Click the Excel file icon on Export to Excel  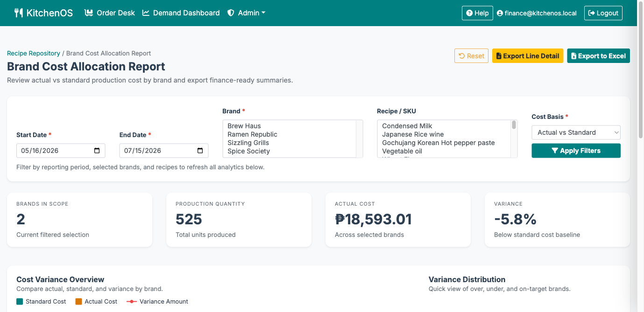pyautogui.click(x=574, y=56)
